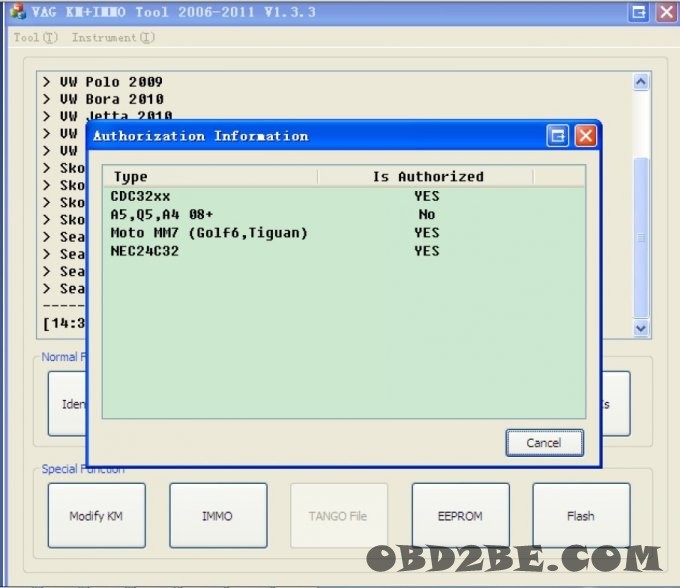This screenshot has height=588, width=680.
Task: Click the log list scroll up arrow
Action: [641, 82]
